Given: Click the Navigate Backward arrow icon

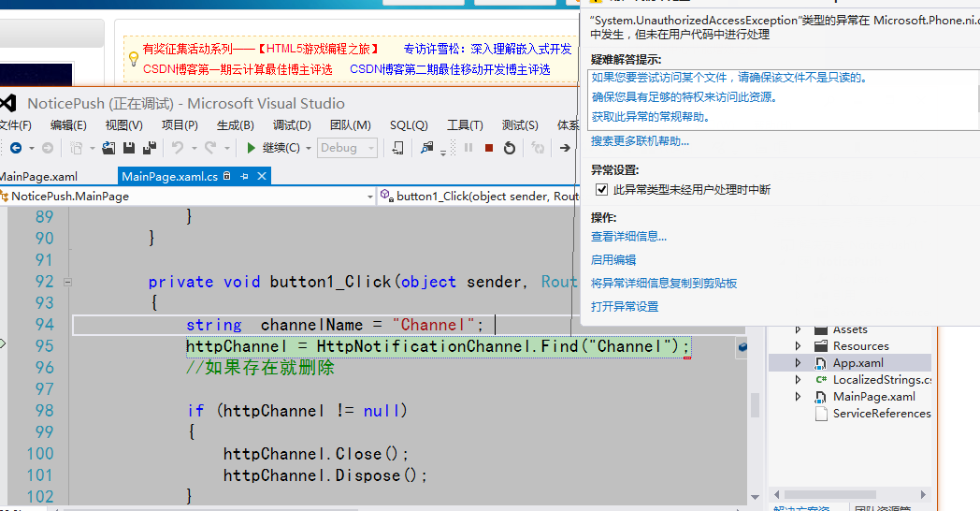Looking at the screenshot, I should coord(16,148).
